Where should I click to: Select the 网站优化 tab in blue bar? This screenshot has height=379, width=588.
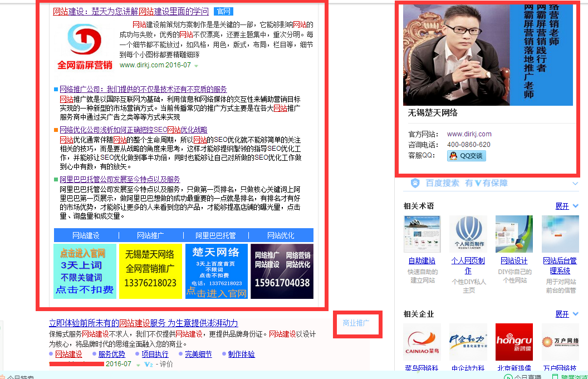pyautogui.click(x=281, y=235)
